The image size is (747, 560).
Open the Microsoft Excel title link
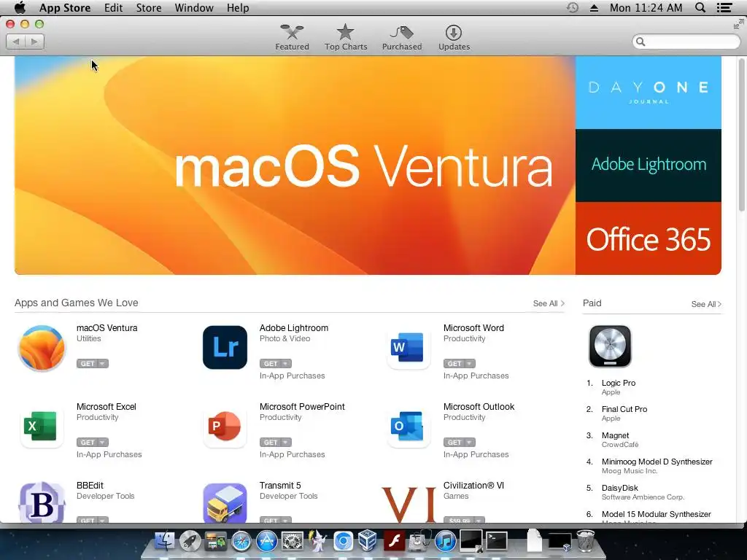[107, 407]
